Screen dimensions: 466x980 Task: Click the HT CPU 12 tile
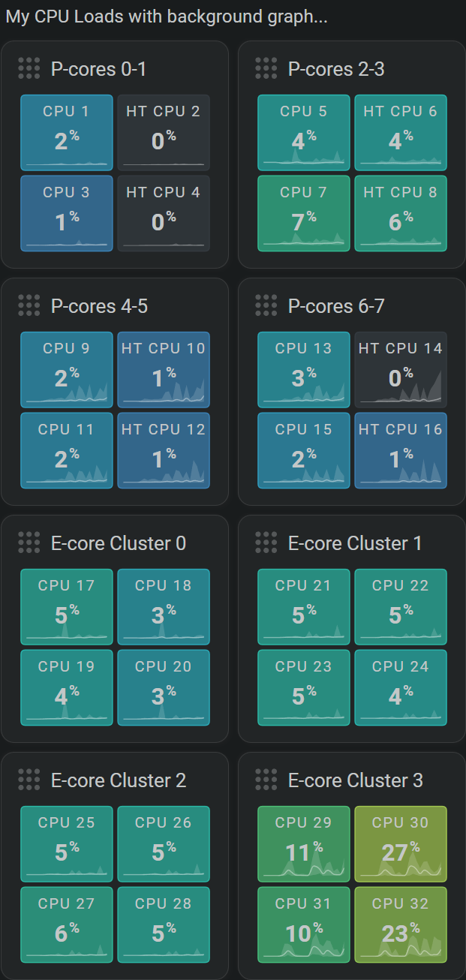pyautogui.click(x=164, y=450)
